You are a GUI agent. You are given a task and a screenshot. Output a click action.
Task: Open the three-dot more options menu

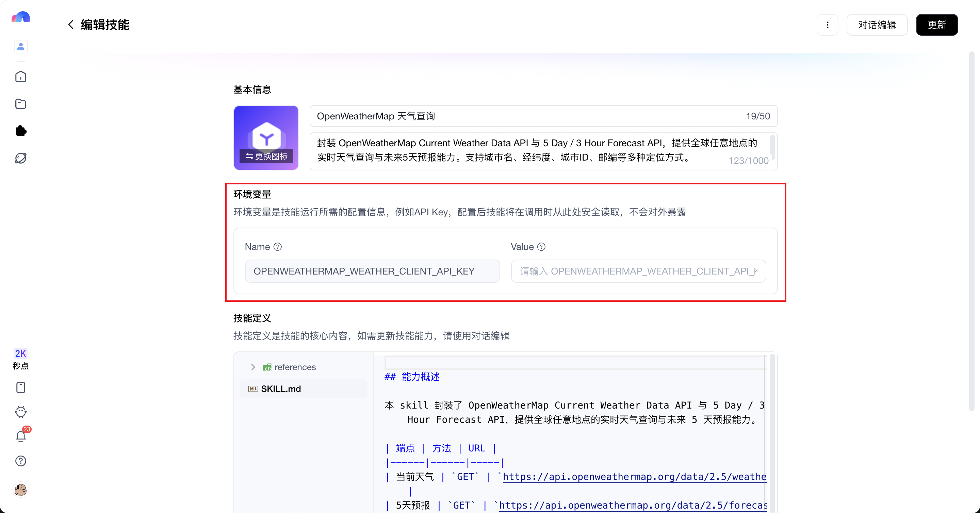tap(828, 25)
